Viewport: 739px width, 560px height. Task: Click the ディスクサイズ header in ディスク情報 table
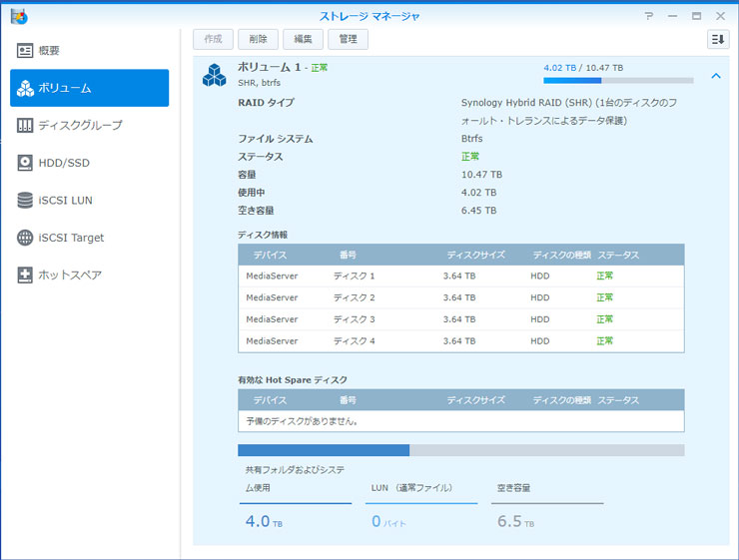(475, 255)
